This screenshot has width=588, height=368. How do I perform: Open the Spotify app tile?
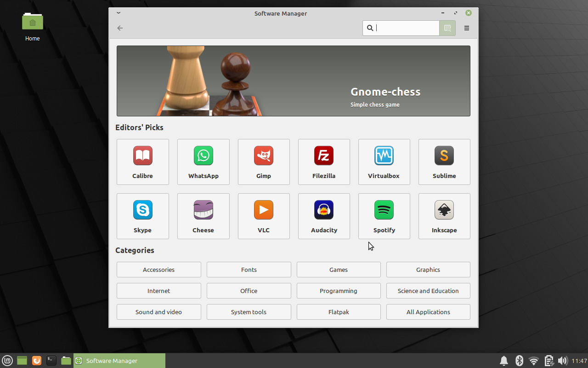click(384, 216)
